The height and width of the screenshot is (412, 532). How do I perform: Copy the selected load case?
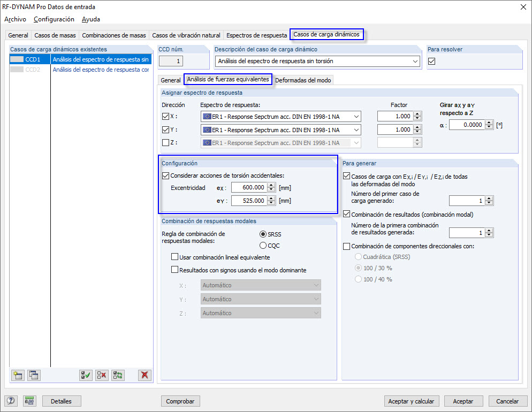pos(34,375)
